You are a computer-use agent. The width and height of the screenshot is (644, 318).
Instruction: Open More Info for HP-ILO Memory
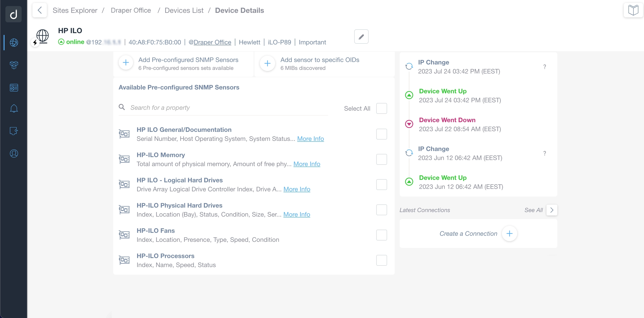click(x=307, y=164)
